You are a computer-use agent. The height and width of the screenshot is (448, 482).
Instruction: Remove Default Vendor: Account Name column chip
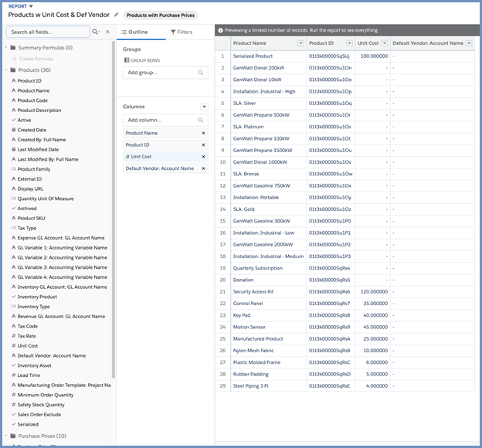(203, 168)
